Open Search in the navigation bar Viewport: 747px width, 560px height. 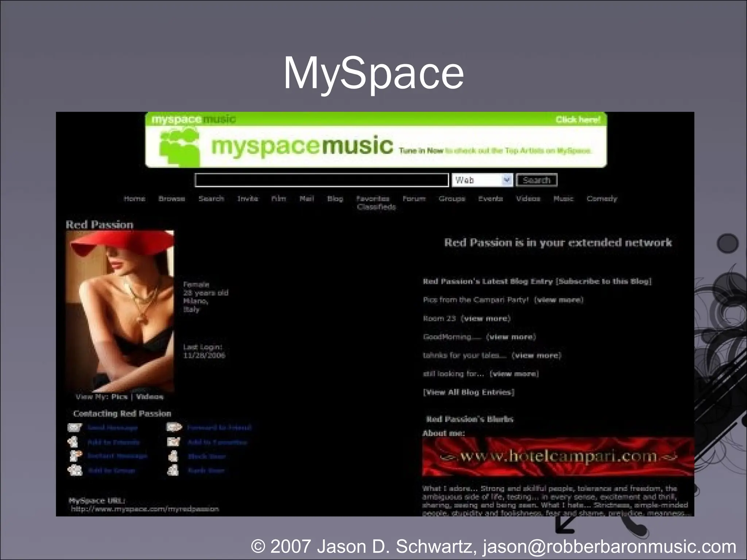tap(211, 199)
